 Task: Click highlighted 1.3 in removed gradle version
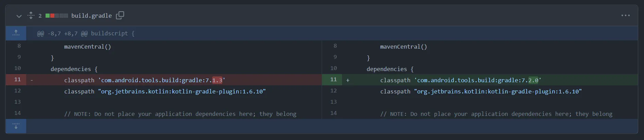[x=217, y=81]
